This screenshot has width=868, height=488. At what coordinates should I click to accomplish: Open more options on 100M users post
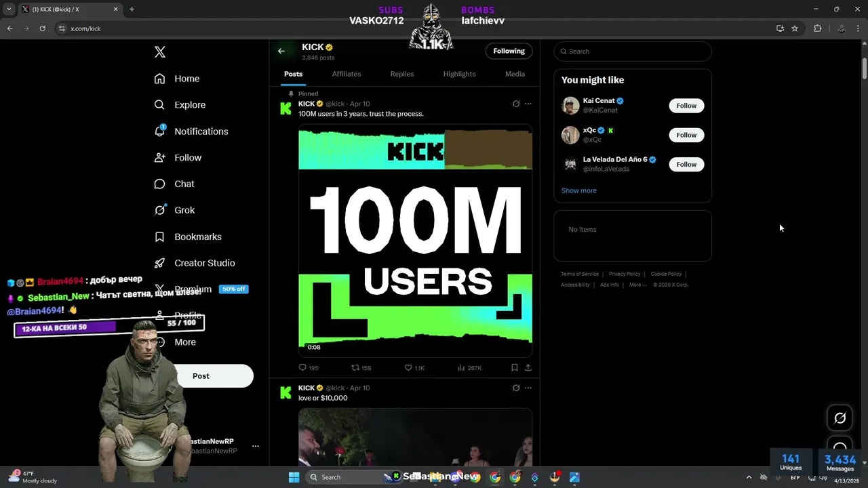pyautogui.click(x=528, y=104)
